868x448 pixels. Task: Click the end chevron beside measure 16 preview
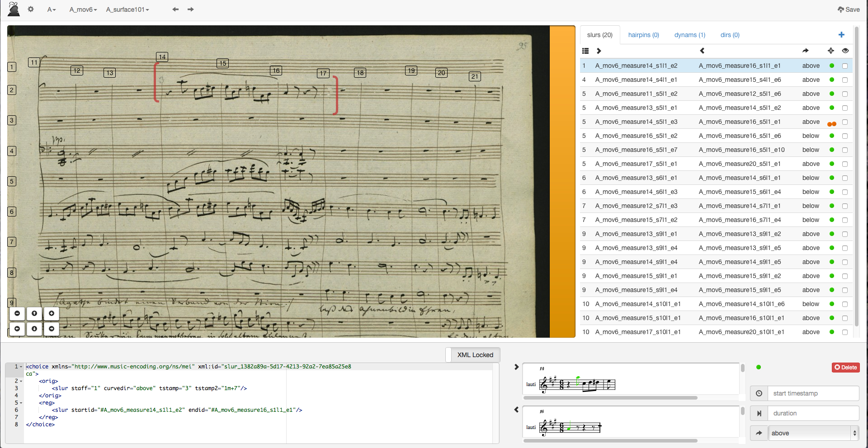516,410
